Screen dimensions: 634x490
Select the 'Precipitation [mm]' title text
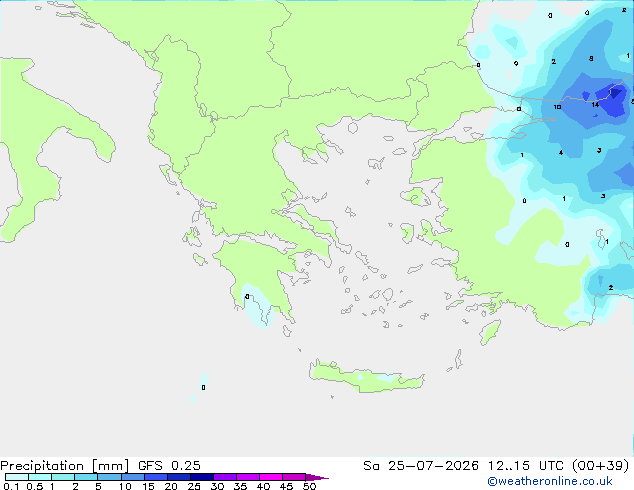pyautogui.click(x=65, y=466)
